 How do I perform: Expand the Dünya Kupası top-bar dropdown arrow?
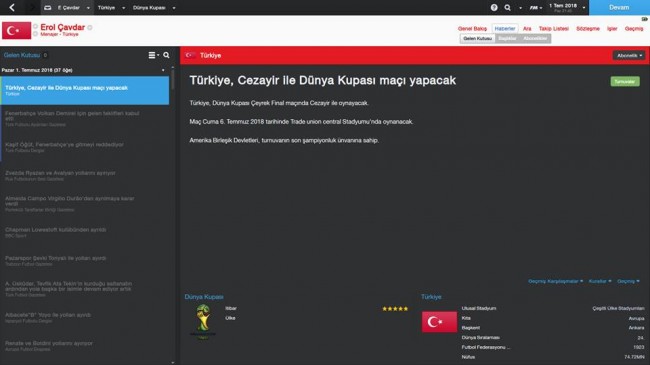click(174, 8)
